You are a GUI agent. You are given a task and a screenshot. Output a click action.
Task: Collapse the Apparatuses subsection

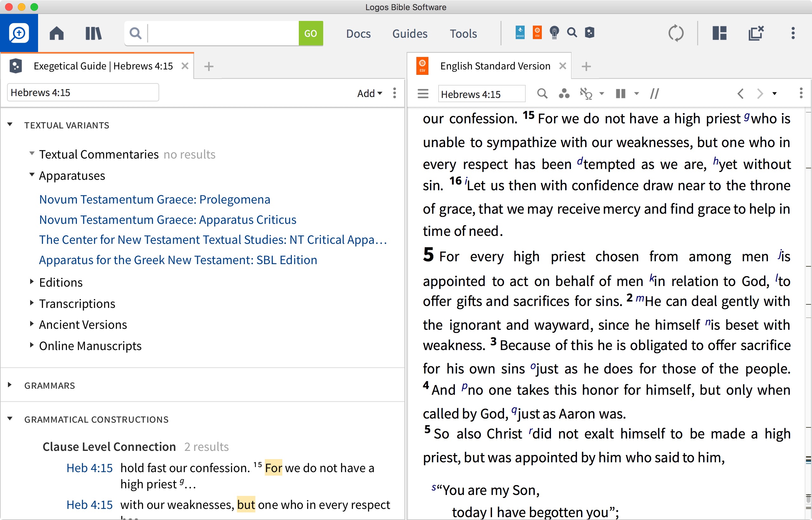point(32,175)
